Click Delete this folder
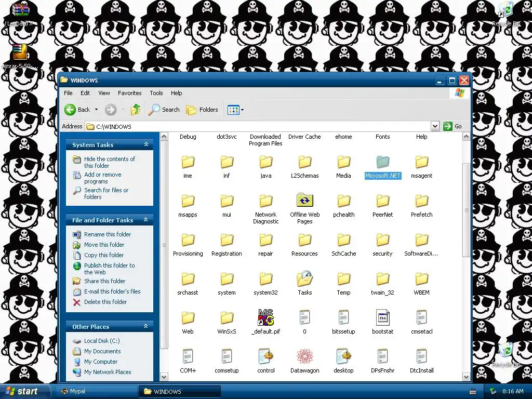 tap(105, 302)
